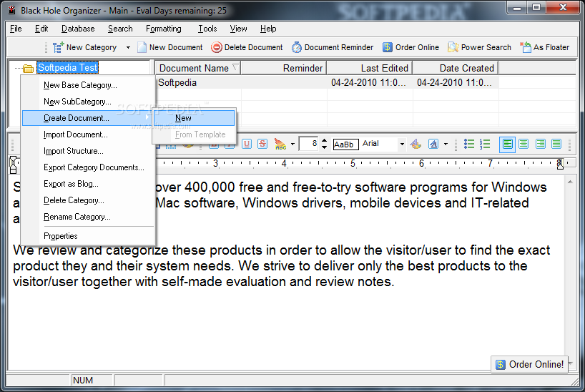
Task: Apply numbered list formatting
Action: 485,144
